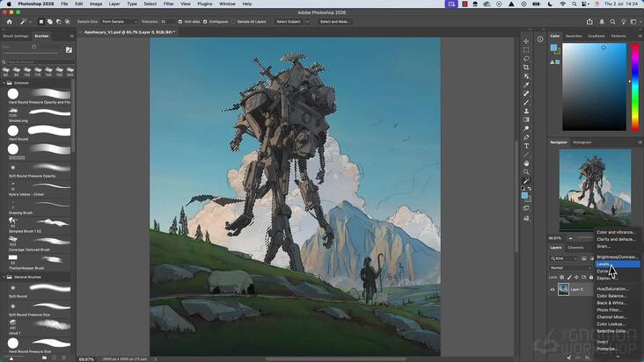Switch to the Histogram tab
644x362 pixels.
click(582, 142)
